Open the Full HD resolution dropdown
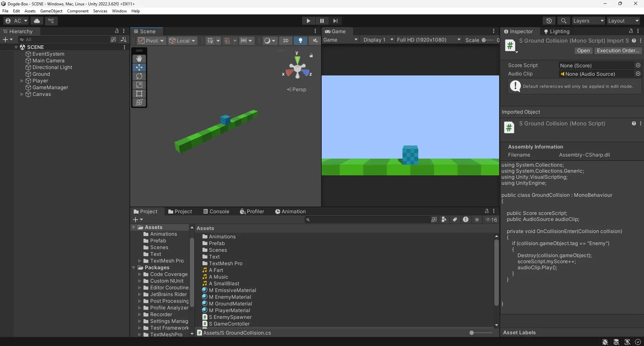 coord(429,40)
